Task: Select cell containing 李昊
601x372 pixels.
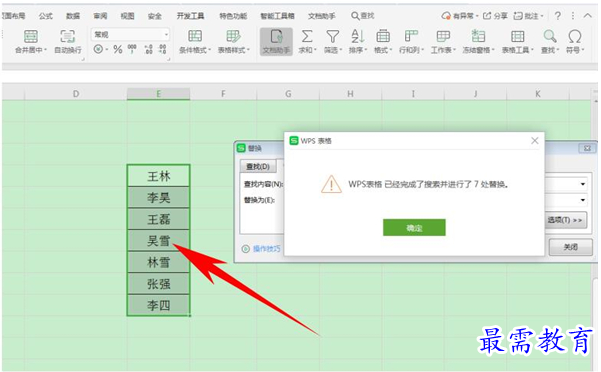Action: coord(158,198)
